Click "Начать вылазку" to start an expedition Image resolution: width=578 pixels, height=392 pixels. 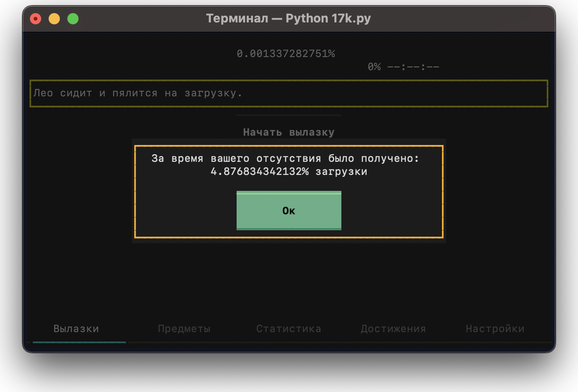[x=289, y=132]
